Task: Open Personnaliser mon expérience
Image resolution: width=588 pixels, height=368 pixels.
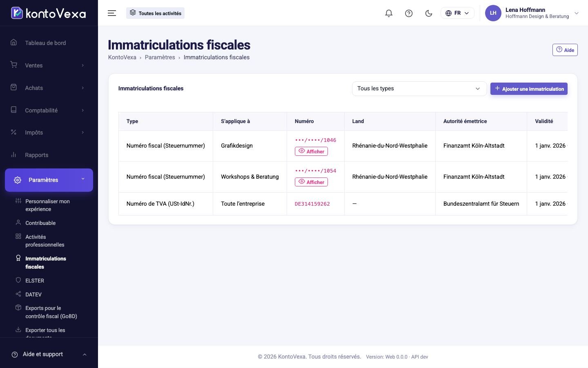Action: click(49, 205)
